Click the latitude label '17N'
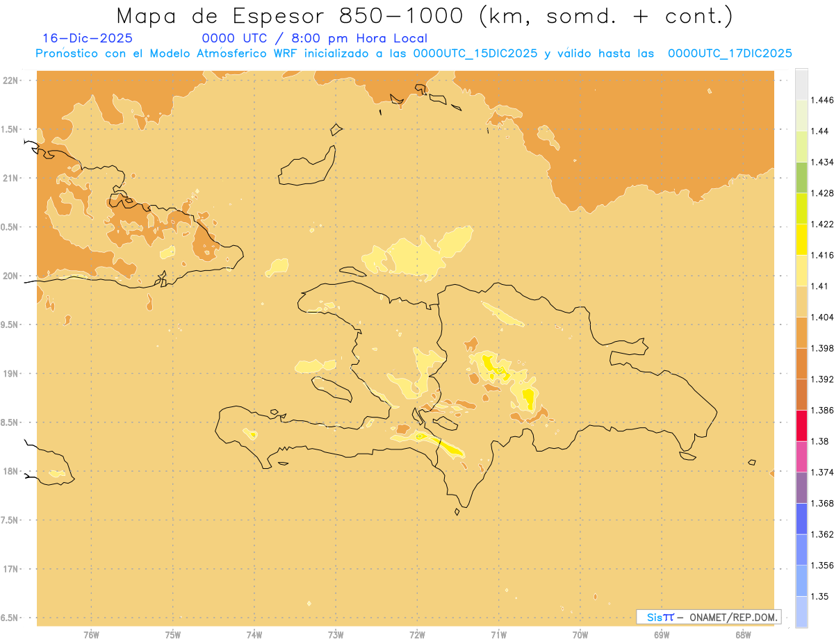The height and width of the screenshot is (644, 834). pyautogui.click(x=11, y=569)
